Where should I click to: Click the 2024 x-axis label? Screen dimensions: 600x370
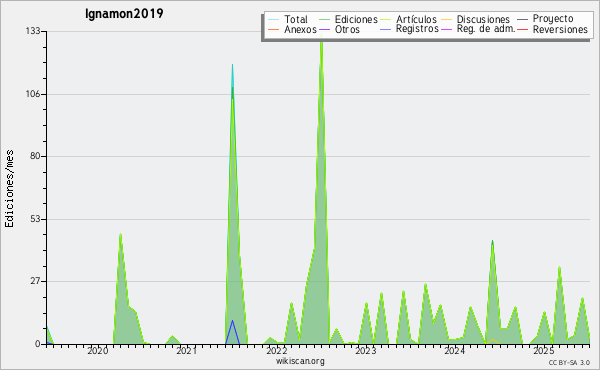point(455,351)
